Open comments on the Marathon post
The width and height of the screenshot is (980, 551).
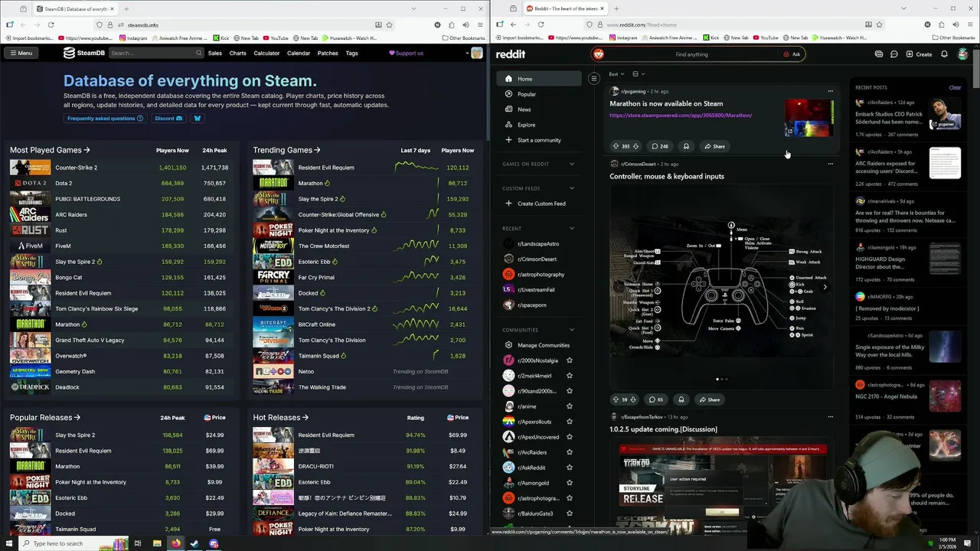click(659, 146)
